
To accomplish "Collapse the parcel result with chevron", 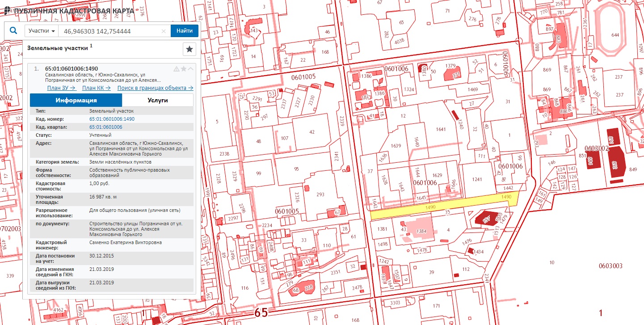I will 190,69.
